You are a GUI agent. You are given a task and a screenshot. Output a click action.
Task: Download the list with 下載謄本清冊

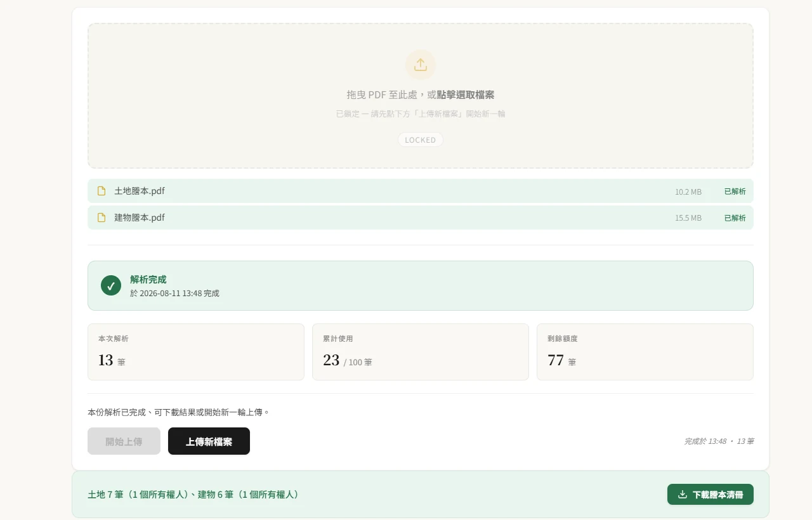pos(710,495)
